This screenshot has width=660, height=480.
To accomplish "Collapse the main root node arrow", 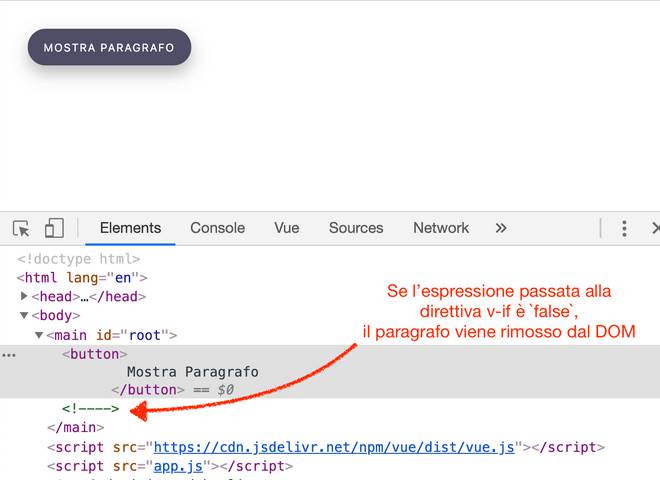I will (39, 335).
